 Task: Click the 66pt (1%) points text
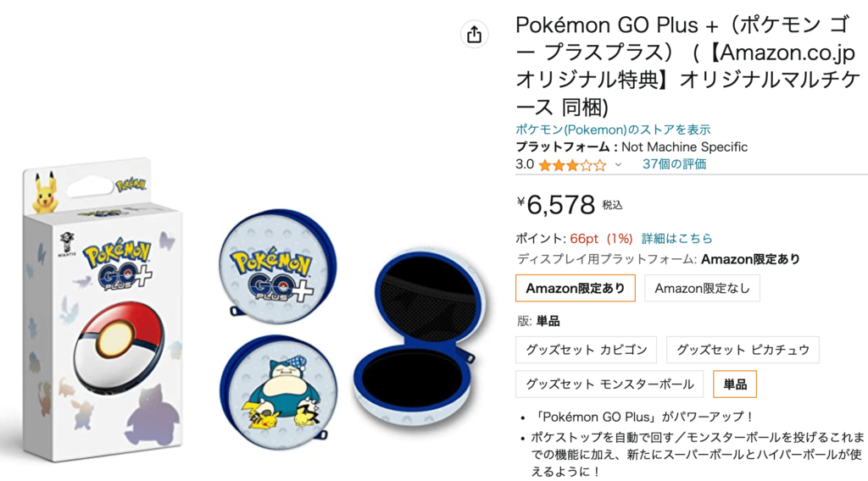(601, 238)
